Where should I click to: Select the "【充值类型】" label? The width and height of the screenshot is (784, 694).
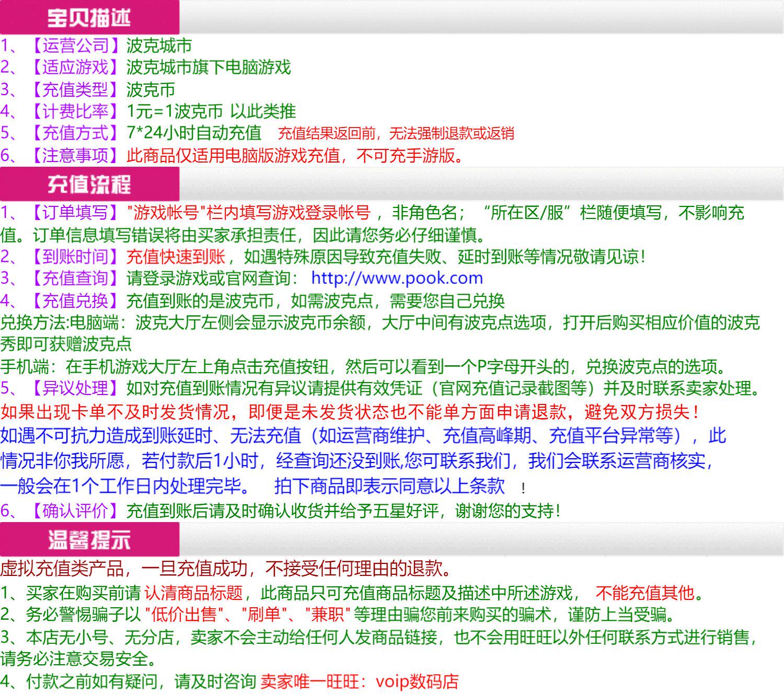pyautogui.click(x=75, y=89)
